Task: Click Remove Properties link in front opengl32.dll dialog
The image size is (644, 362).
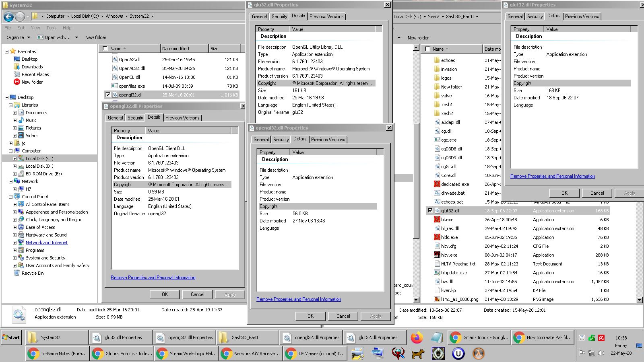Action: click(x=299, y=299)
